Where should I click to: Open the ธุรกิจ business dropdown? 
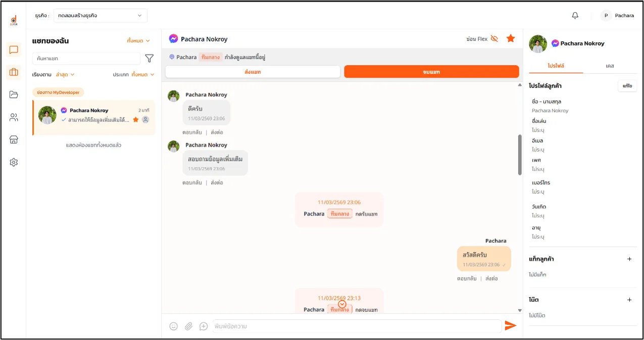click(101, 16)
